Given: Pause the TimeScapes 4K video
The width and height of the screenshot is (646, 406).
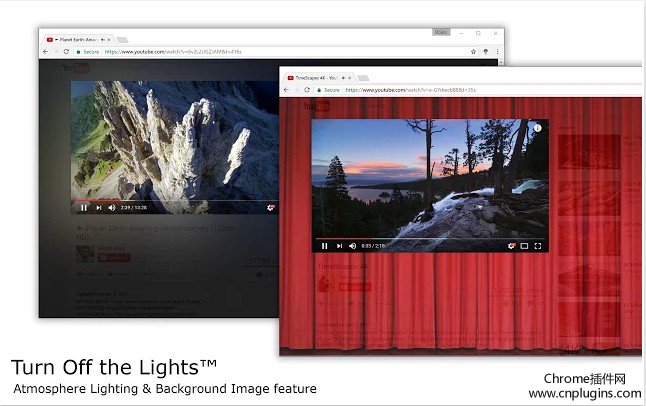Looking at the screenshot, I should [324, 246].
